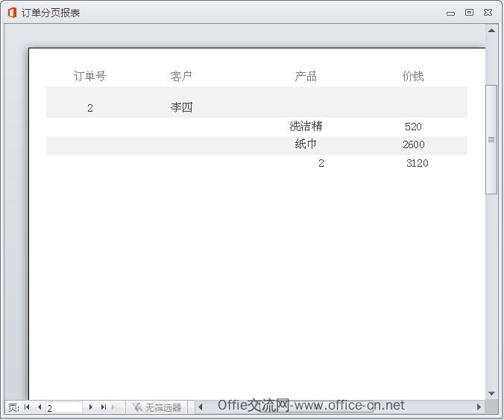Click the horizontal scrollbar right arrow
504x420 pixels.
(x=479, y=407)
